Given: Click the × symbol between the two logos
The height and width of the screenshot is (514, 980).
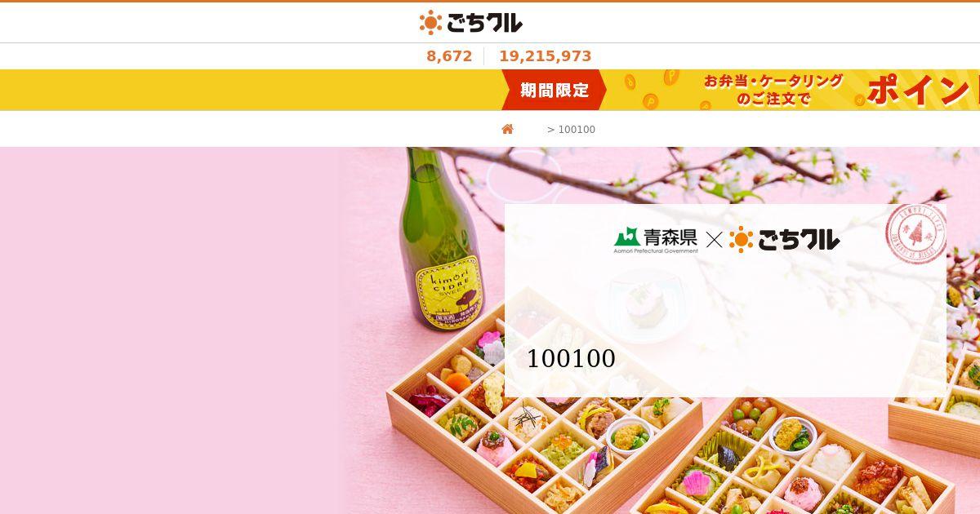Looking at the screenshot, I should point(714,240).
